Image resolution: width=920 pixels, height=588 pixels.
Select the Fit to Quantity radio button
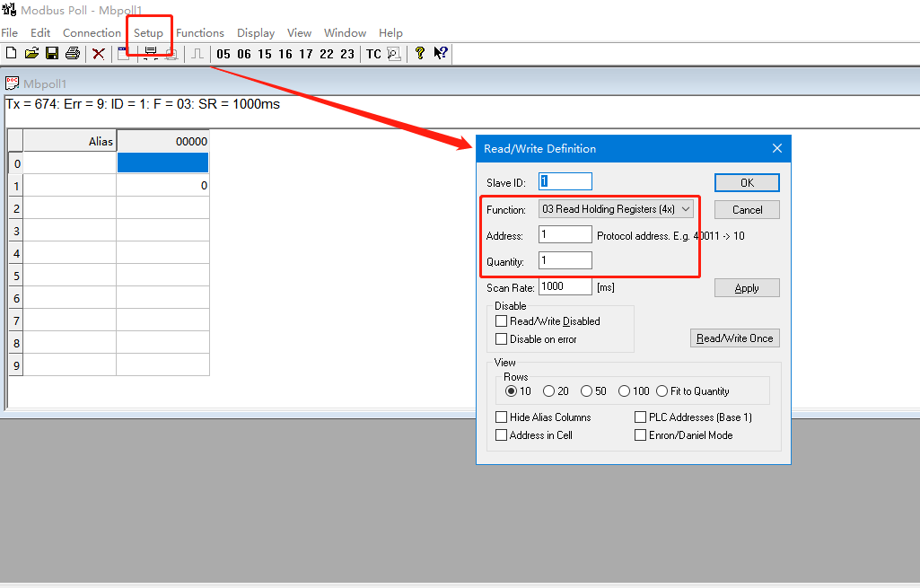(662, 391)
